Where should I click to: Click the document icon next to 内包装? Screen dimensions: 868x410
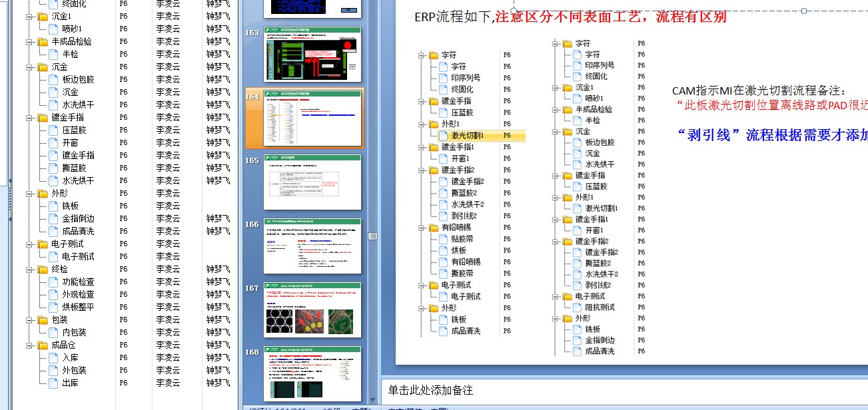tap(53, 333)
